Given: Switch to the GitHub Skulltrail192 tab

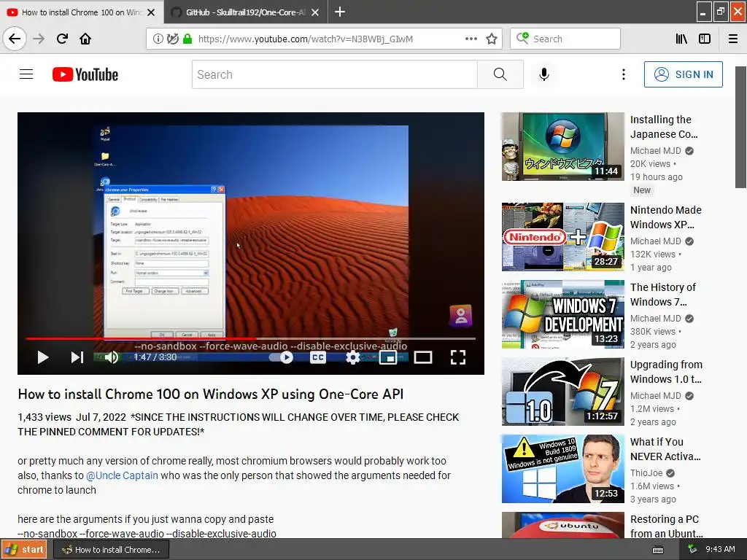Looking at the screenshot, I should [x=245, y=12].
